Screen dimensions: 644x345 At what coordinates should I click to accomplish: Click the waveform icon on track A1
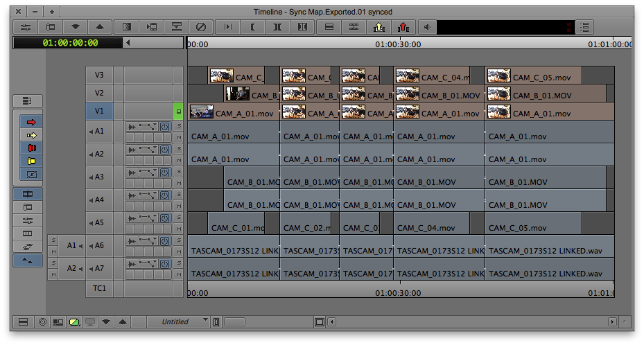click(132, 127)
